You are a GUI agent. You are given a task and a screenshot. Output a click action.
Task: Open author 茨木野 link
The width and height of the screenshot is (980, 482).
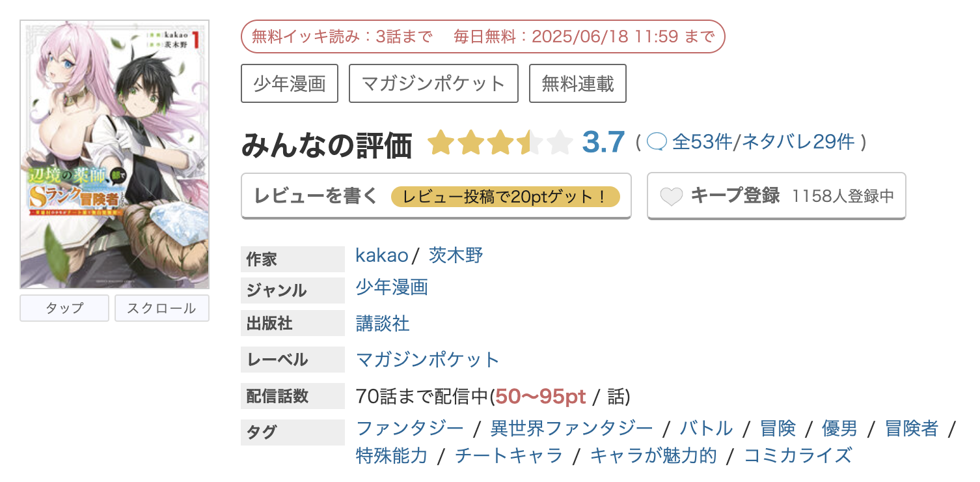(x=456, y=255)
